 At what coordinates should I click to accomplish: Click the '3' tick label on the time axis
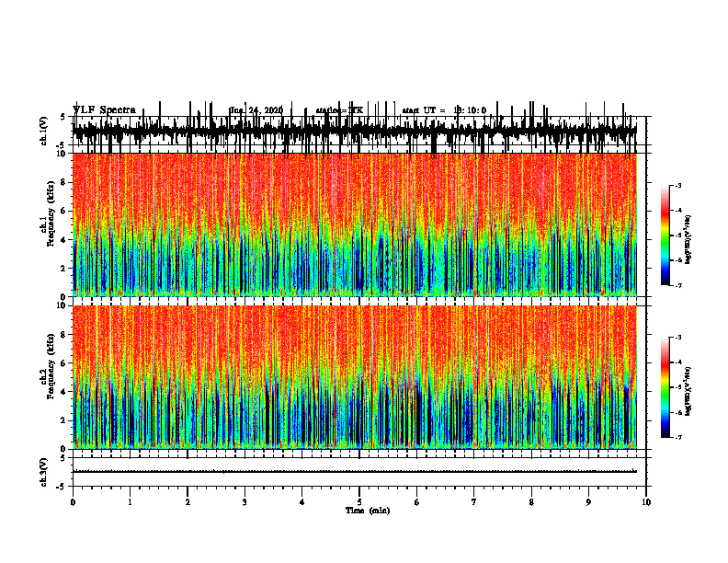click(x=245, y=502)
